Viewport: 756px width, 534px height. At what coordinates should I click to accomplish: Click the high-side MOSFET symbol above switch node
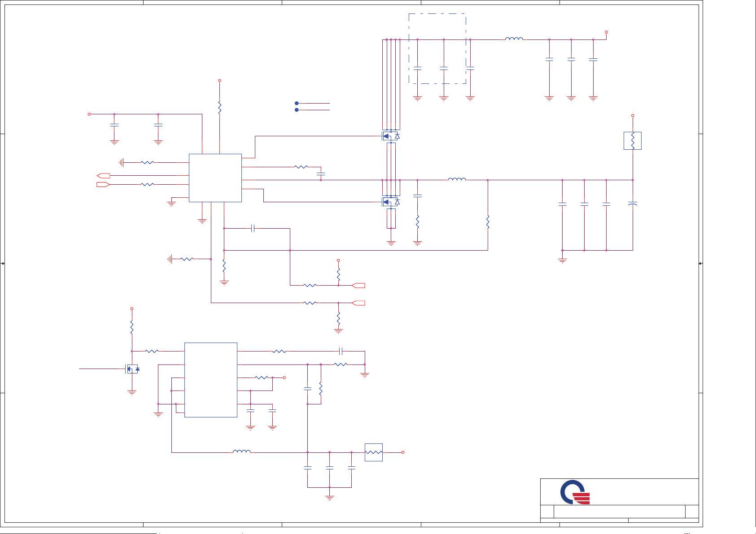pyautogui.click(x=391, y=136)
